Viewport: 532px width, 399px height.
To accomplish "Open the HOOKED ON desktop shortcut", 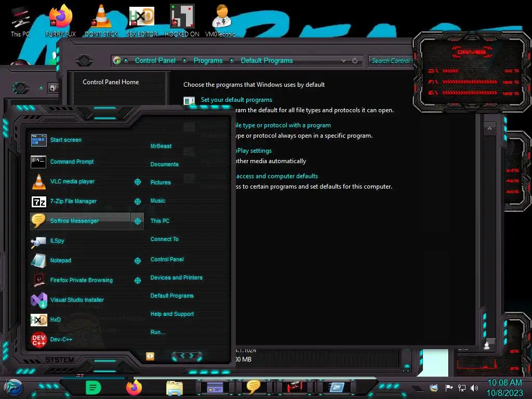I will [182, 21].
